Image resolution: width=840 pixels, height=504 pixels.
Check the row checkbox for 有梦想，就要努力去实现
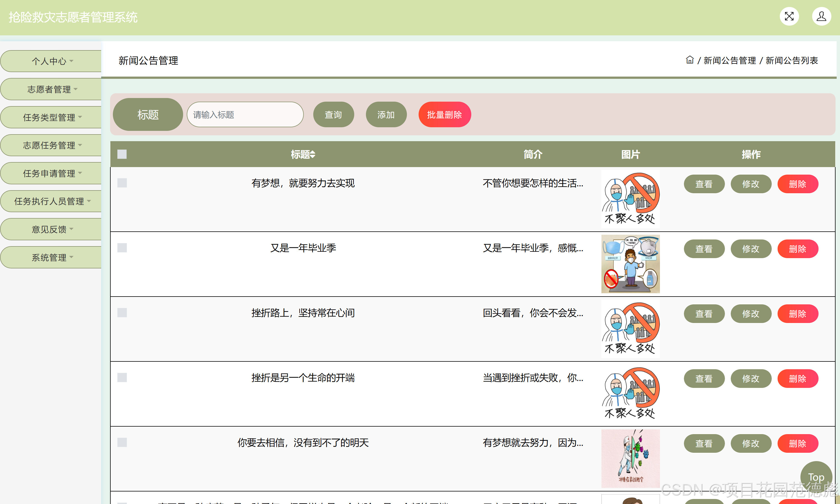(122, 183)
